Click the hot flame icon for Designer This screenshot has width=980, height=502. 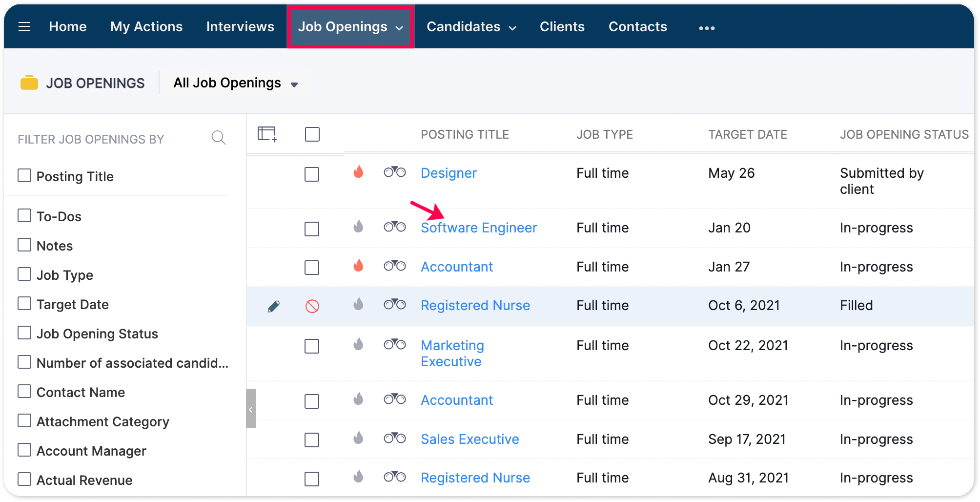[358, 172]
